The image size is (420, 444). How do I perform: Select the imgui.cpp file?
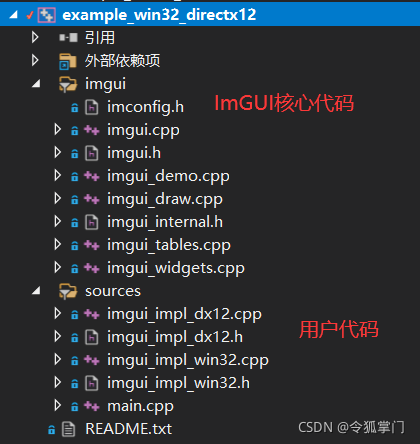coord(143,131)
